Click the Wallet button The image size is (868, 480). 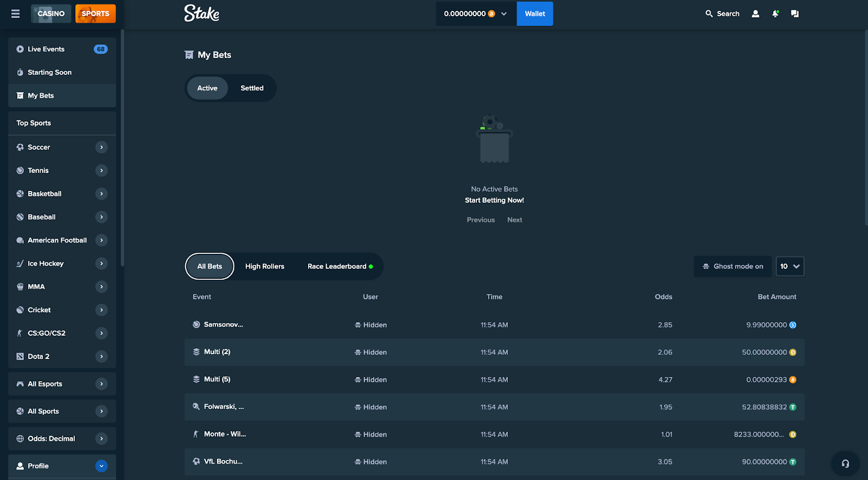(x=534, y=14)
